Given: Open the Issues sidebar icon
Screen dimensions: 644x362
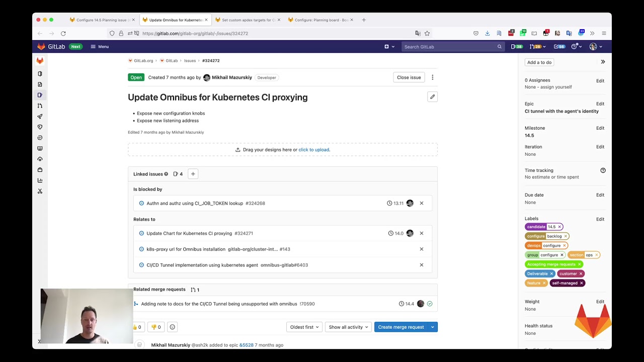Looking at the screenshot, I should (x=40, y=95).
